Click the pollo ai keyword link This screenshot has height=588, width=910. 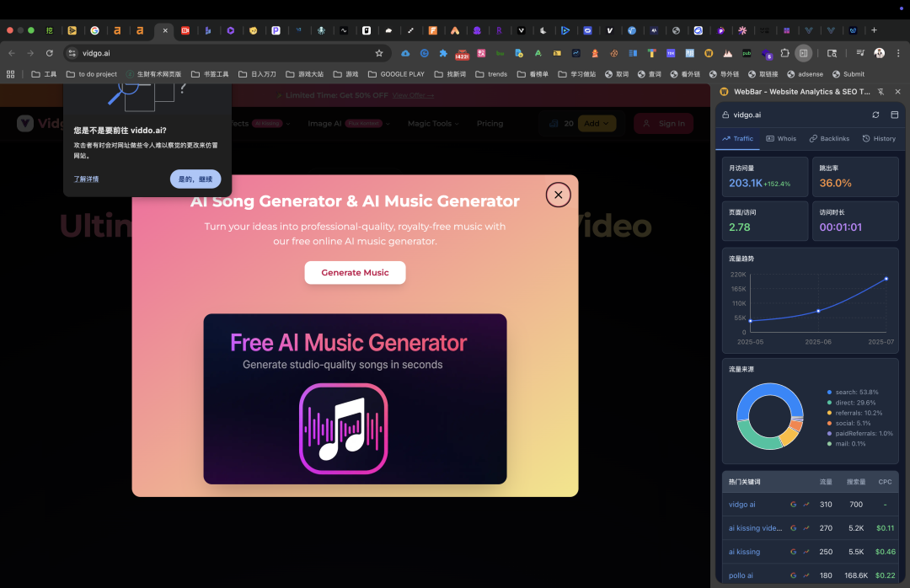pyautogui.click(x=741, y=575)
